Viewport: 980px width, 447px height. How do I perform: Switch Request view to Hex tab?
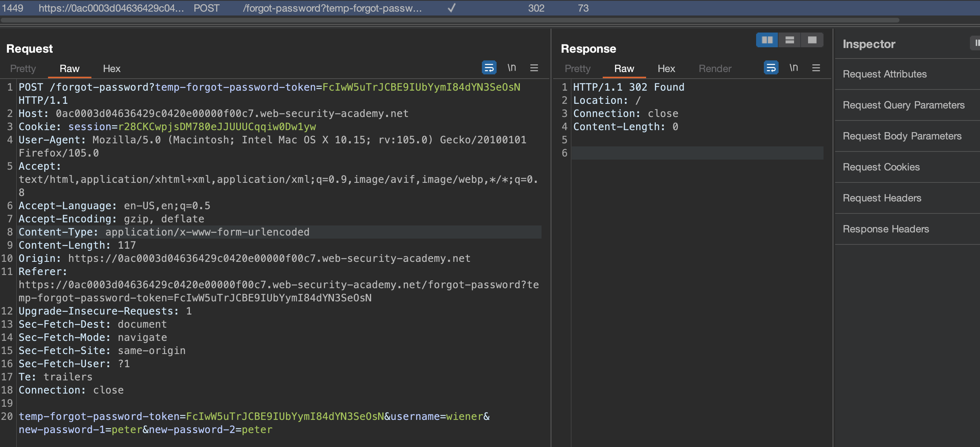[x=112, y=69]
